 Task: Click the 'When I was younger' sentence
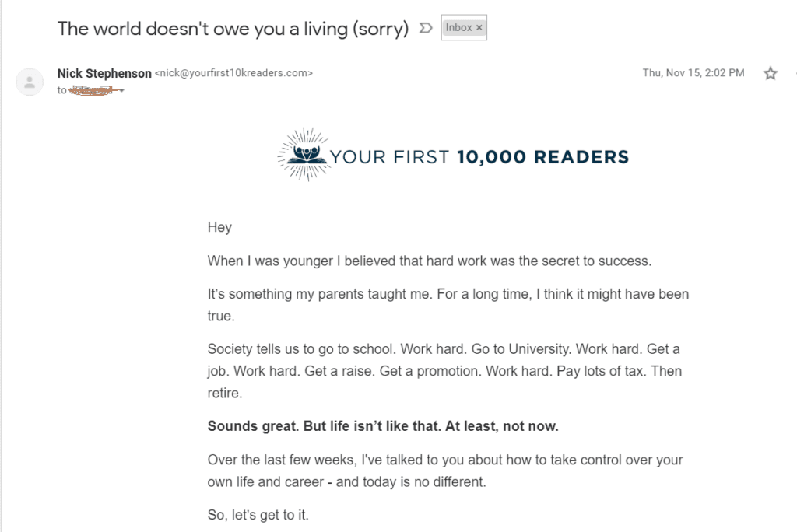pyautogui.click(x=429, y=261)
